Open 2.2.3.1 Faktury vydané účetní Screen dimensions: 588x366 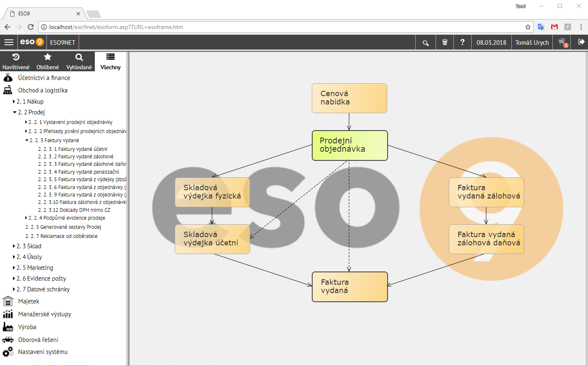pos(72,149)
